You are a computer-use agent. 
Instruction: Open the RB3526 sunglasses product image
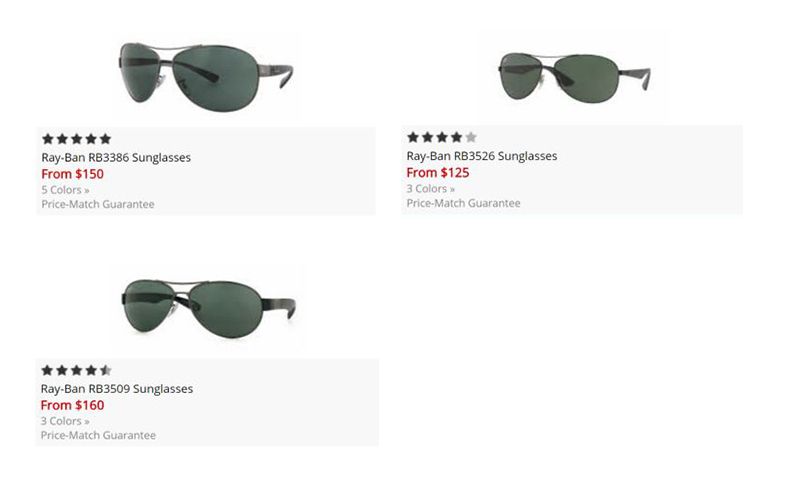[x=574, y=78]
